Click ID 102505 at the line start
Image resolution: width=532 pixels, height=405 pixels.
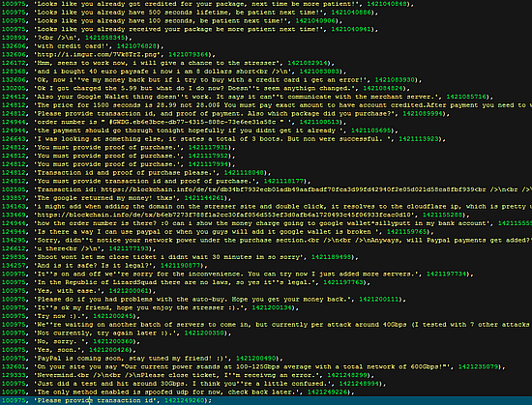point(14,189)
